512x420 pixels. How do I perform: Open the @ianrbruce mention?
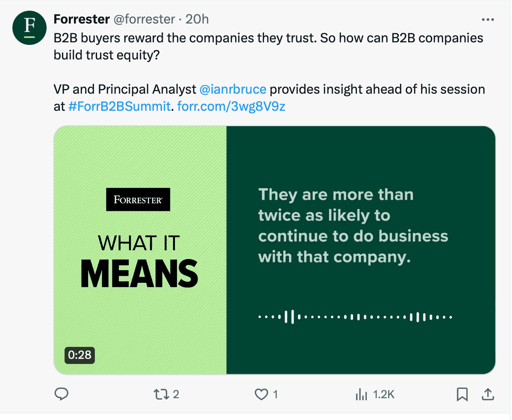[233, 89]
